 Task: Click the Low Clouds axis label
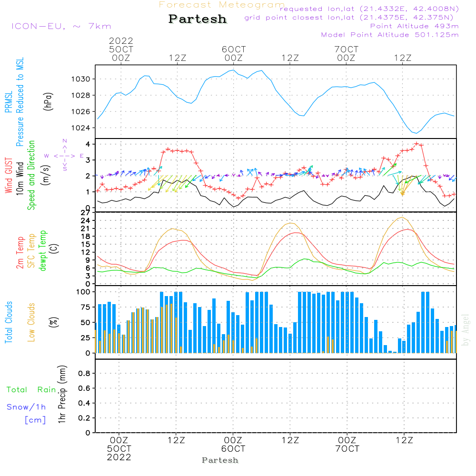click(31, 322)
